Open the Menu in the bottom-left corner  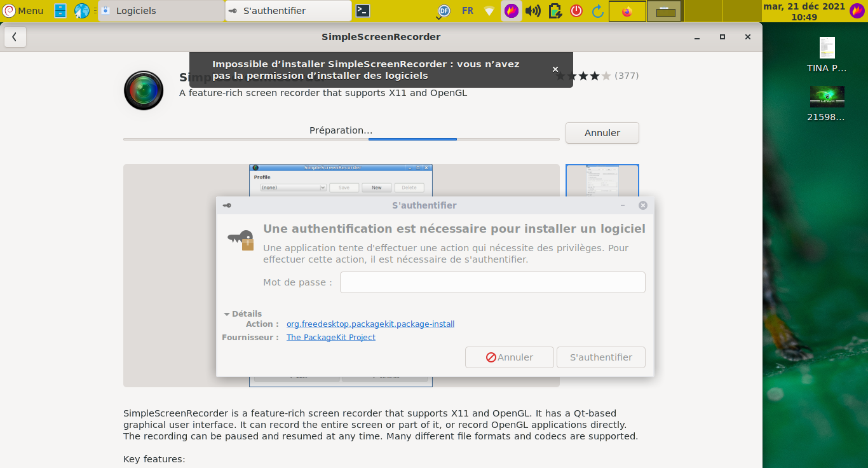[22, 10]
